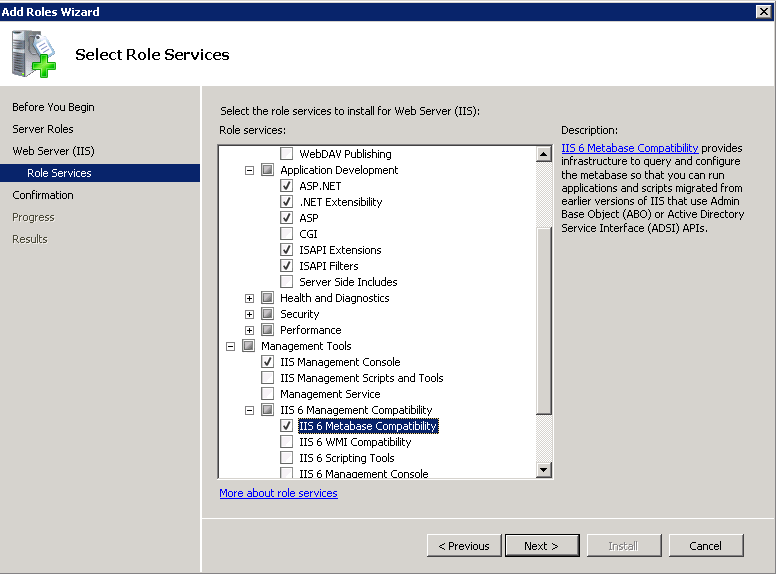Open the More about role services link
This screenshot has width=776, height=574.
(278, 493)
